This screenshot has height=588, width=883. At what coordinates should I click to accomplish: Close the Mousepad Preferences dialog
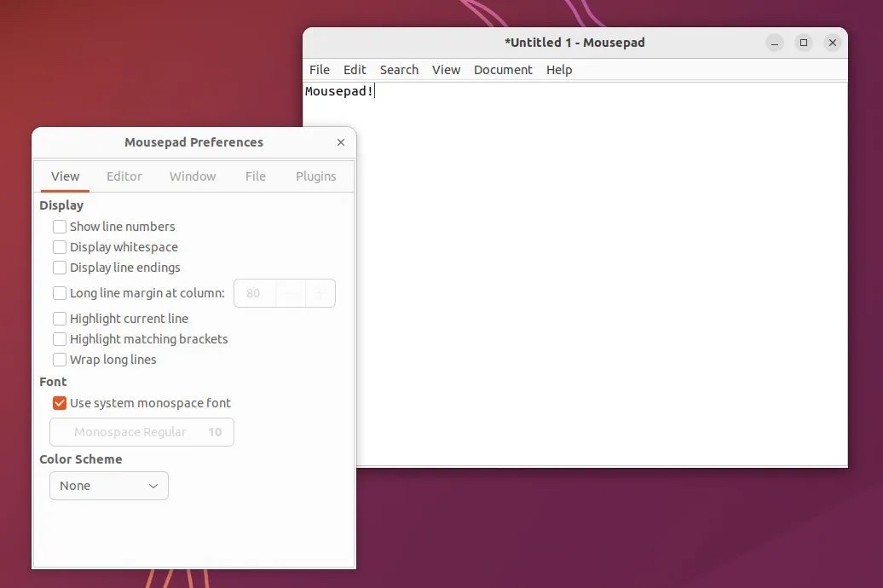341,142
